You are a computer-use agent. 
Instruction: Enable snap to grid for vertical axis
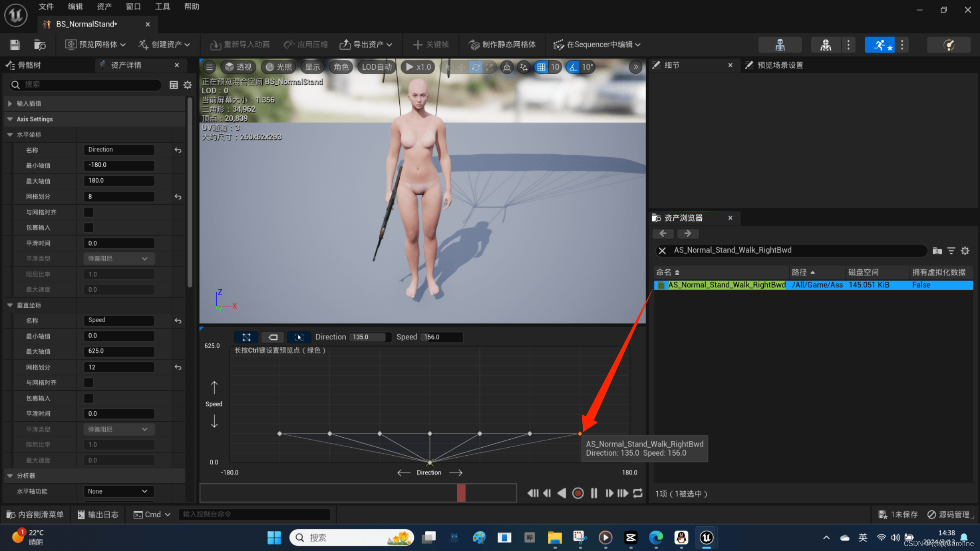[x=88, y=383]
